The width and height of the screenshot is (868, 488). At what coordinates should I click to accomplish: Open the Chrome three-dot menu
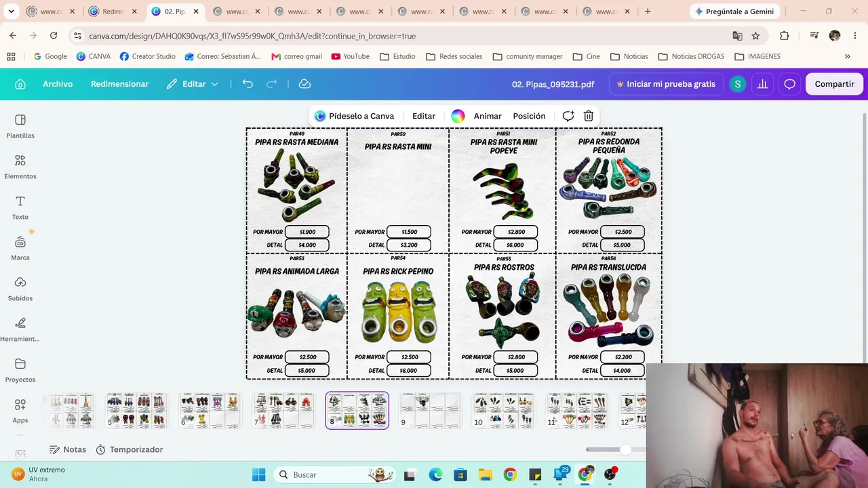(854, 36)
